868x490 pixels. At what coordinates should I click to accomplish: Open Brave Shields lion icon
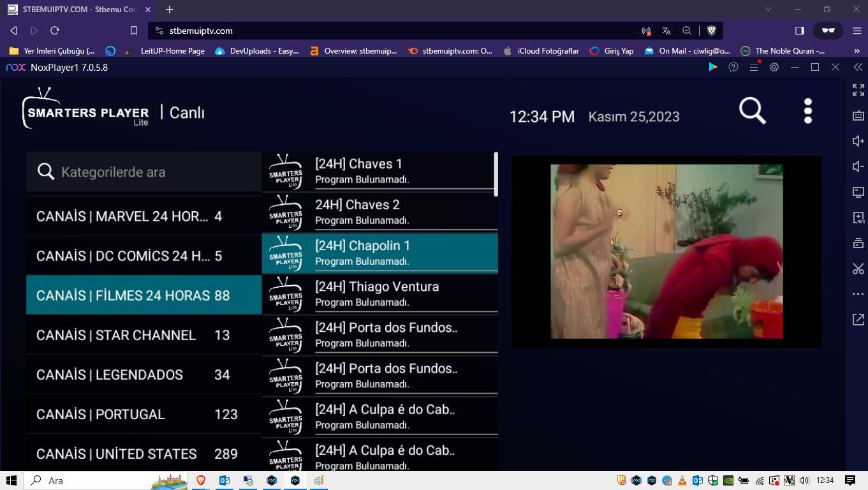712,31
